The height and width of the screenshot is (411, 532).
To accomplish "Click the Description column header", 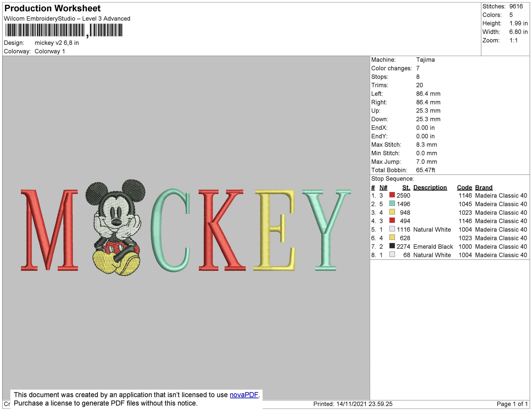I will pos(430,187).
